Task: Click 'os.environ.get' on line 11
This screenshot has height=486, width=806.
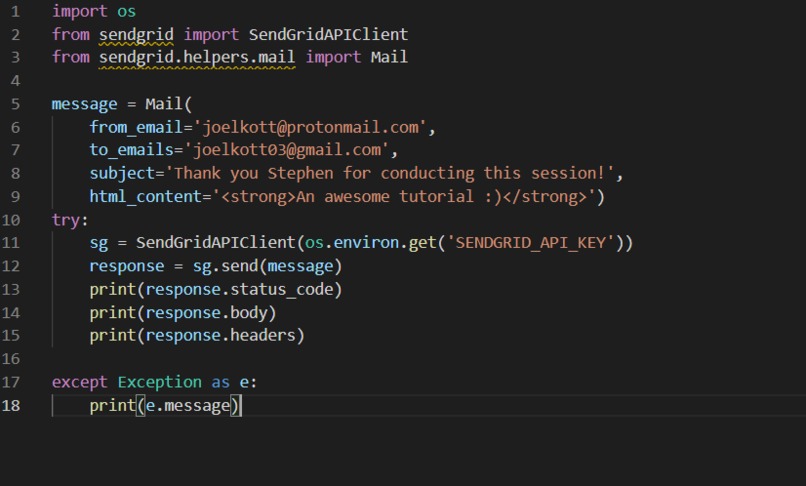Action: [x=371, y=243]
